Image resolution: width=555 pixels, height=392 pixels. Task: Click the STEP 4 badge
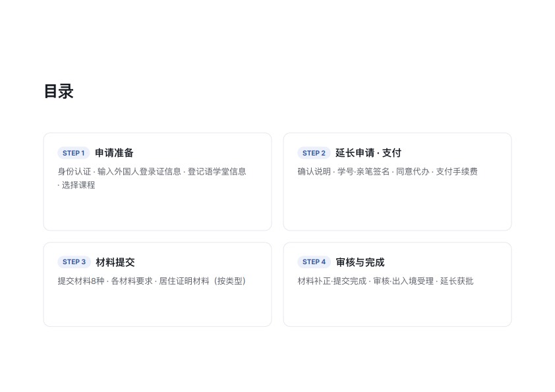click(314, 262)
